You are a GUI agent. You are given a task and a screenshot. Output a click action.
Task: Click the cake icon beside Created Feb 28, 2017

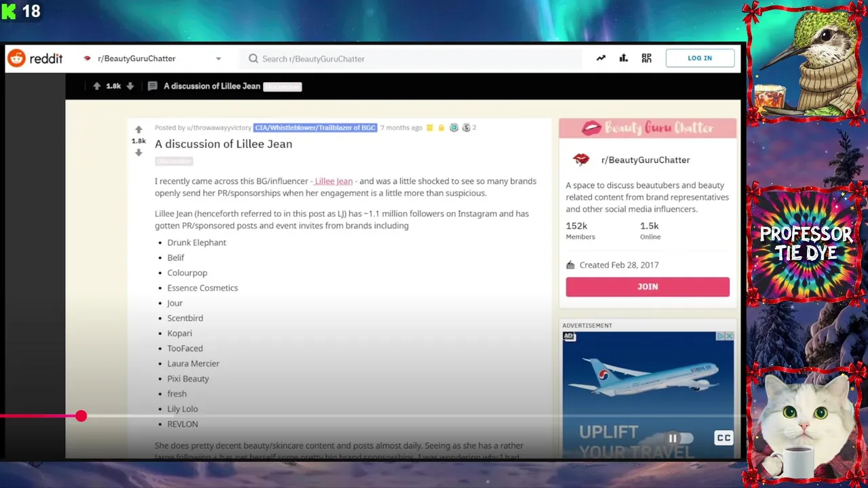[x=570, y=265]
